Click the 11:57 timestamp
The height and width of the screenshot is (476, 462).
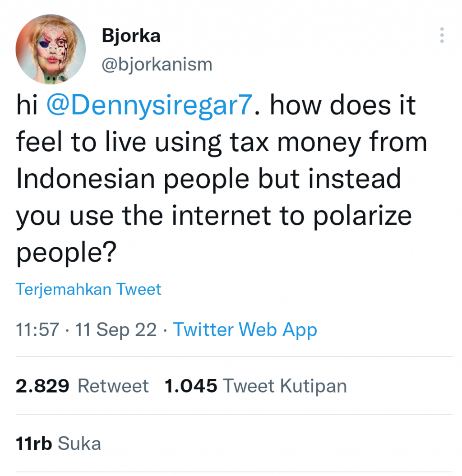click(37, 330)
